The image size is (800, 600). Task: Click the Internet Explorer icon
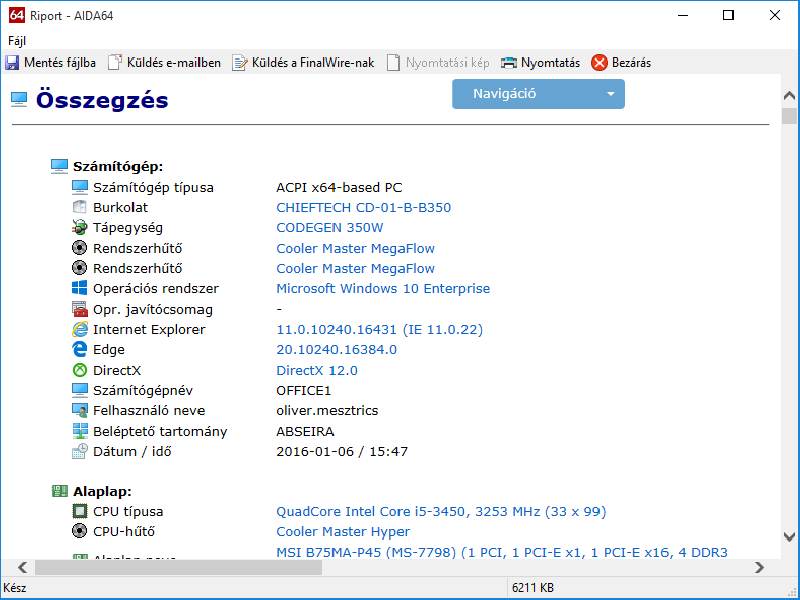click(x=80, y=330)
